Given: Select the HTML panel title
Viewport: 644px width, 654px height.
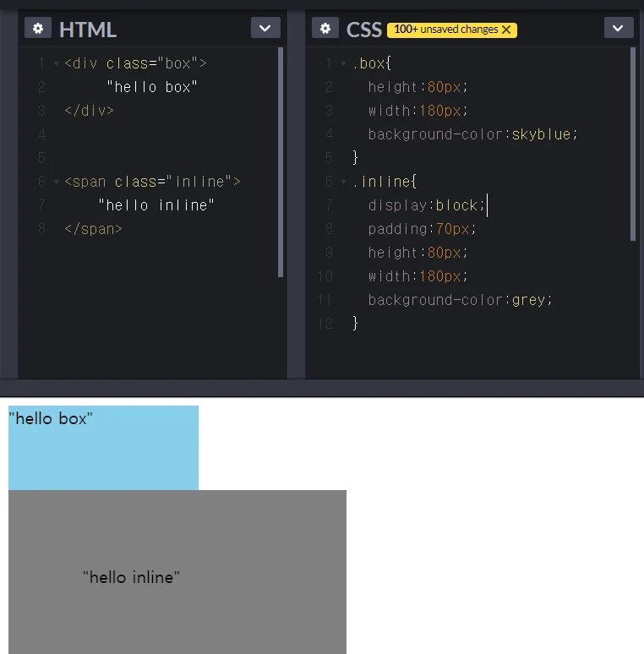Looking at the screenshot, I should (x=88, y=30).
